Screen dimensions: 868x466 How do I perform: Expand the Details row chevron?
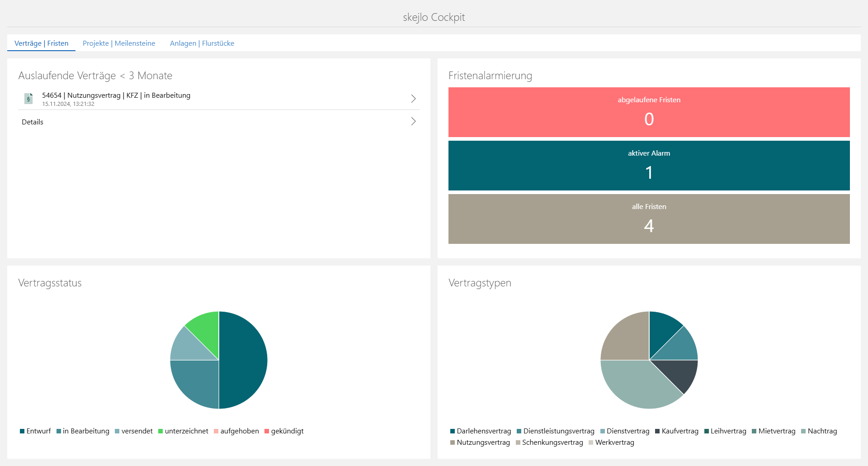click(413, 121)
